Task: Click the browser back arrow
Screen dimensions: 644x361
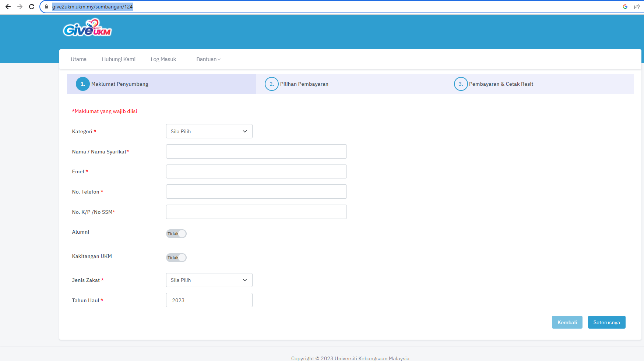Action: (8, 7)
